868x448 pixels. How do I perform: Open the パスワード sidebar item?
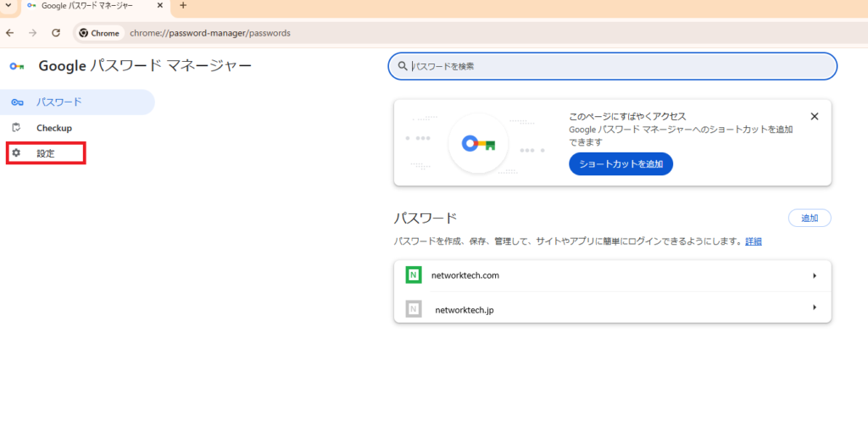[x=77, y=102]
